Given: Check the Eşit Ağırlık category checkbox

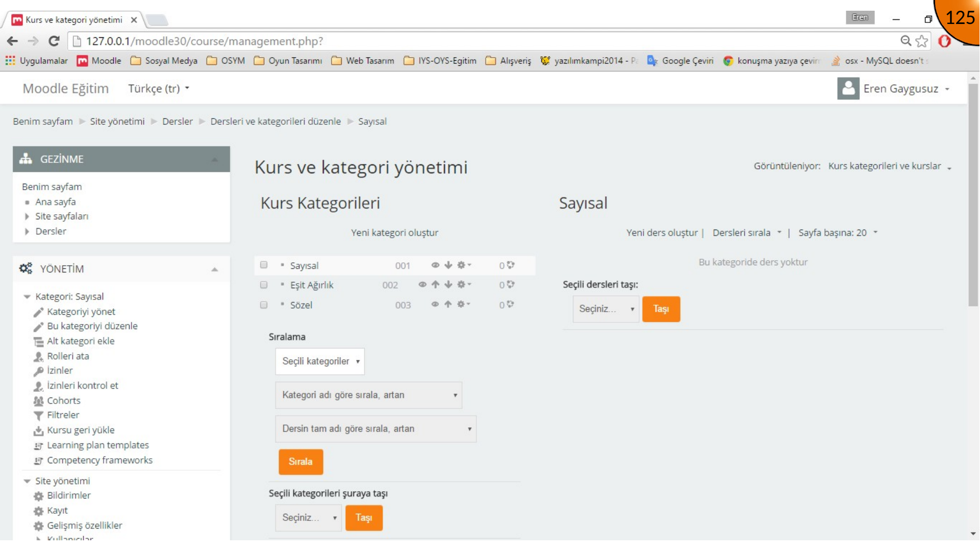Looking at the screenshot, I should (264, 285).
